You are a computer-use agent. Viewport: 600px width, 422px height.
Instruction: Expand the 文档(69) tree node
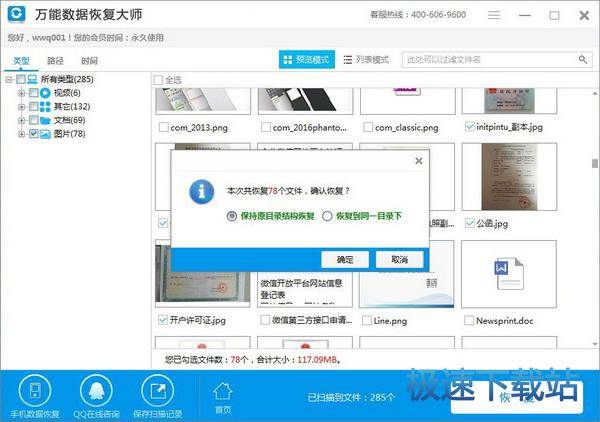point(22,121)
